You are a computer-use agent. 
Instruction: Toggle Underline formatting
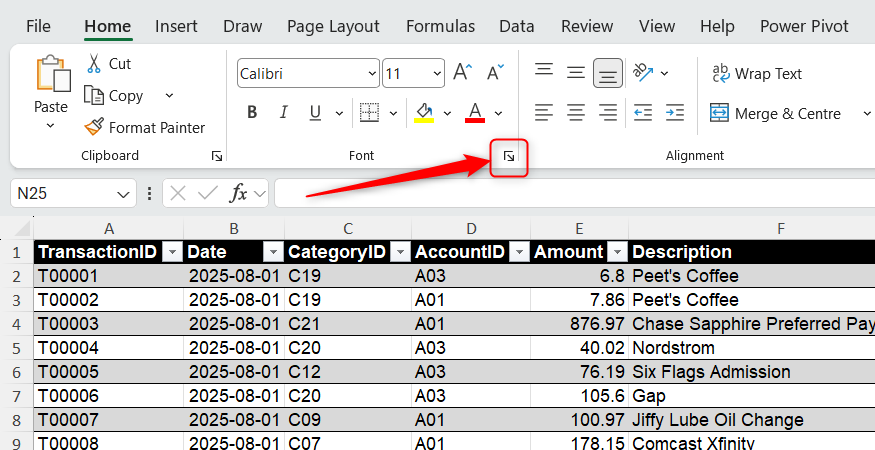point(315,113)
